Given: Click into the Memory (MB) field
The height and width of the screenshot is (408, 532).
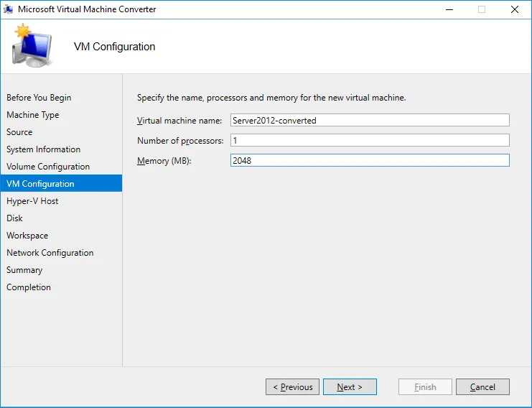Looking at the screenshot, I should tap(369, 160).
